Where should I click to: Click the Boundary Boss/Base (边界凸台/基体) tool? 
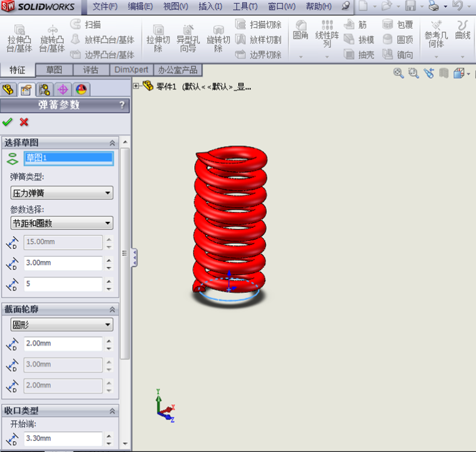[x=102, y=55]
